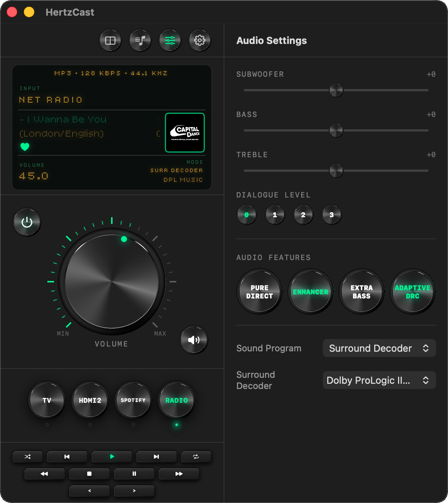Open the gear settings icon
The height and width of the screenshot is (503, 448).
click(200, 40)
